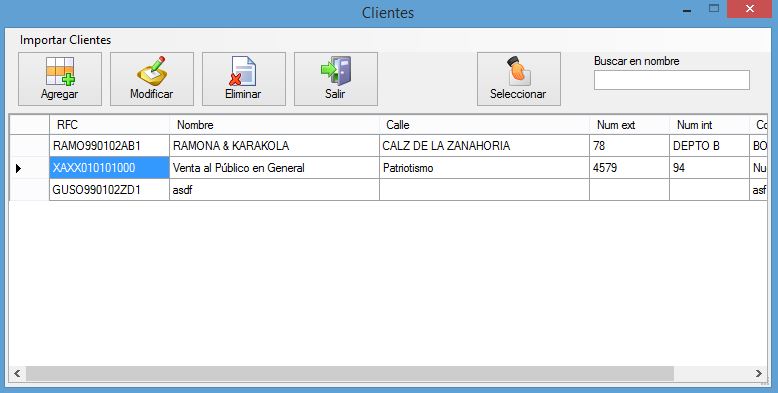Minimize the Clientes window
The image size is (778, 393).
point(687,10)
